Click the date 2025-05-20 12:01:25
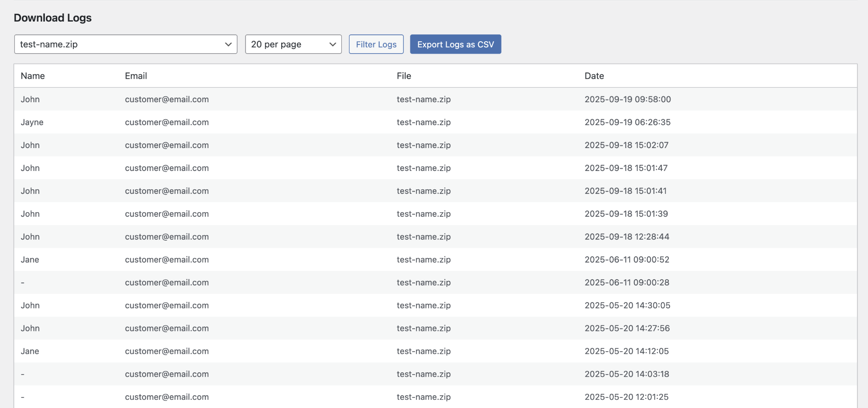This screenshot has width=868, height=408. [x=626, y=397]
